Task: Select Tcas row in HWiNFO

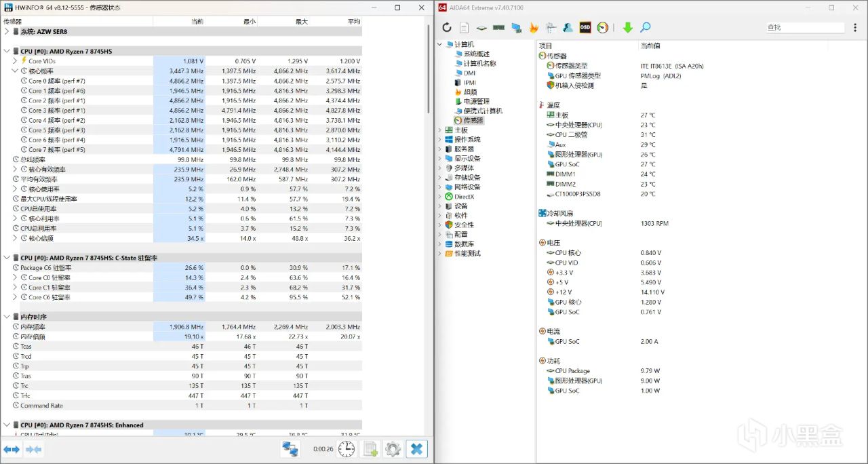Action: 181,346
